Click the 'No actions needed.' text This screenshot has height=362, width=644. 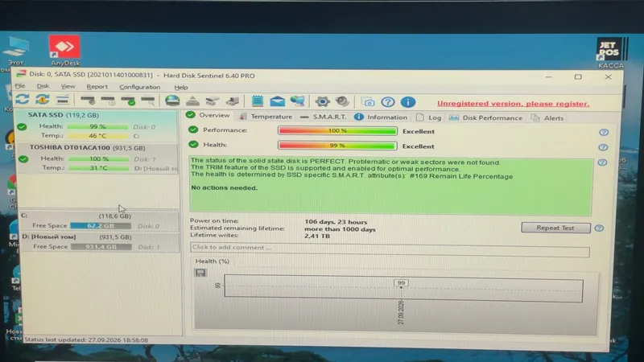225,187
